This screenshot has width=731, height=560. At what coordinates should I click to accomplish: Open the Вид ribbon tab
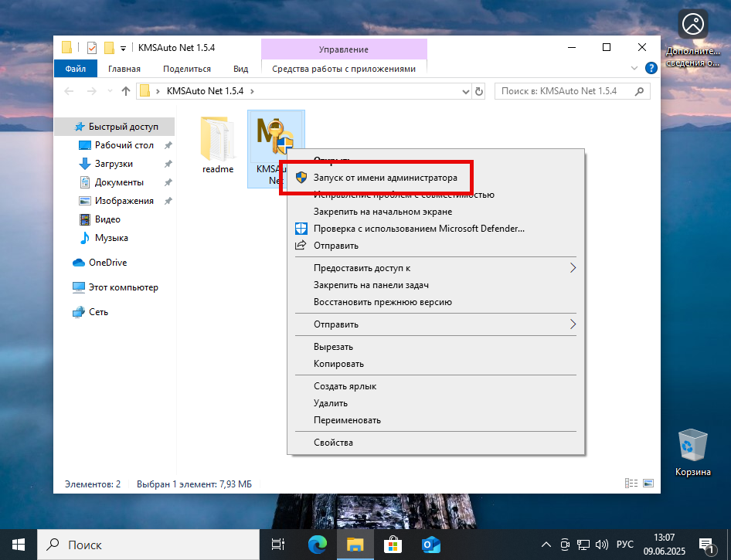240,68
